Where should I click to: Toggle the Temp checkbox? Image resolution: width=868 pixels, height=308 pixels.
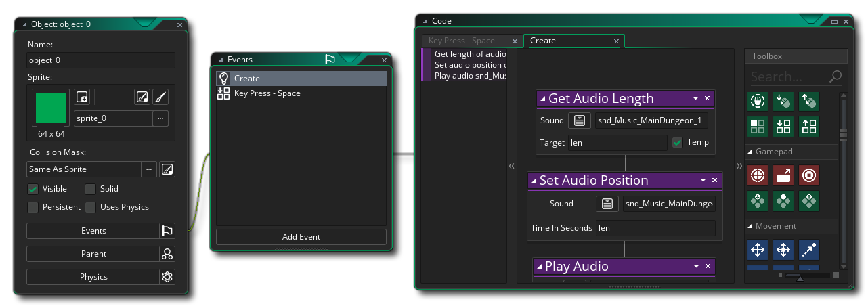[677, 143]
